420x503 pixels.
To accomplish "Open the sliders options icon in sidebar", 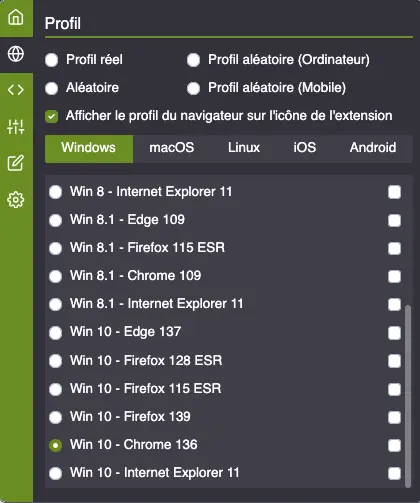I will [16, 127].
